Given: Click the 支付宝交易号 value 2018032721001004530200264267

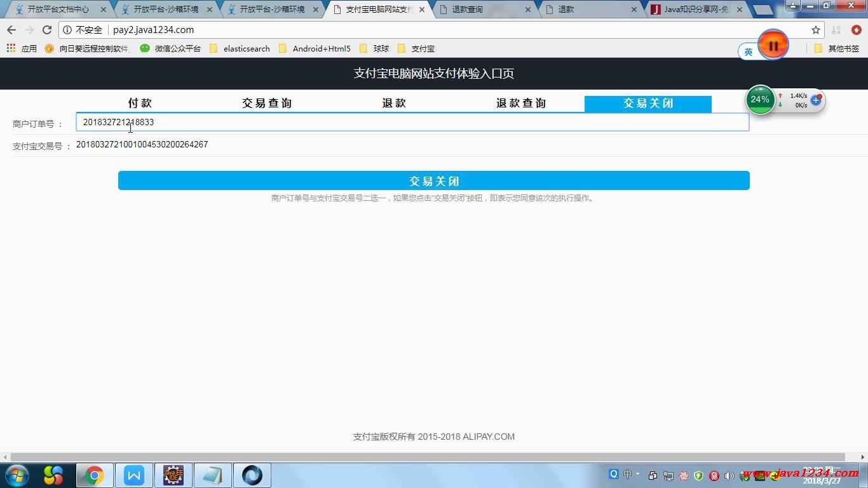Looking at the screenshot, I should pyautogui.click(x=142, y=144).
